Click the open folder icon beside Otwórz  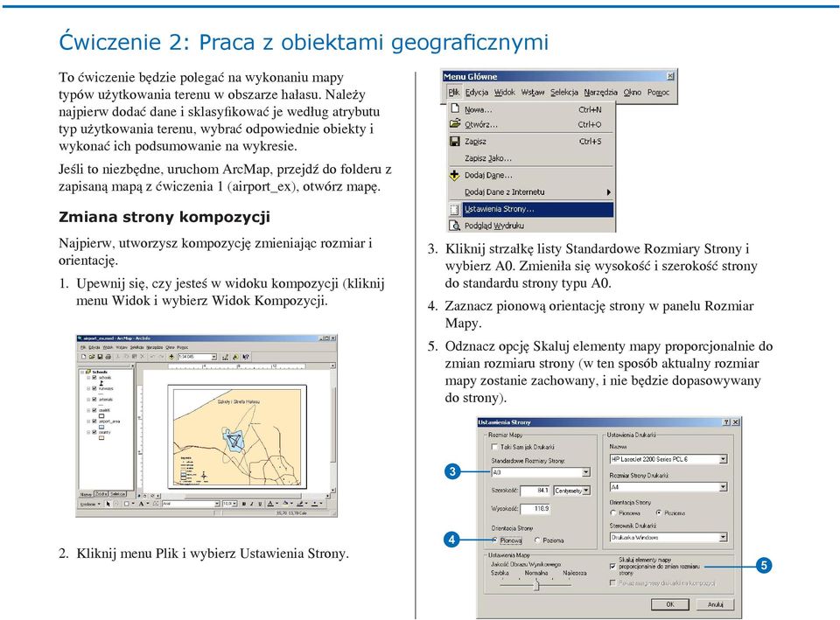(x=455, y=123)
